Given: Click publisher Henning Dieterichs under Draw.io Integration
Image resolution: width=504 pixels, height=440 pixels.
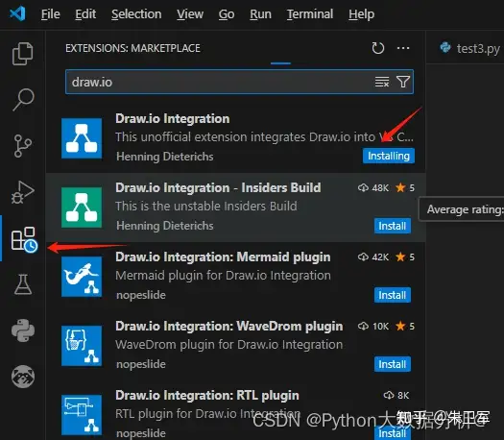Looking at the screenshot, I should [x=165, y=157].
